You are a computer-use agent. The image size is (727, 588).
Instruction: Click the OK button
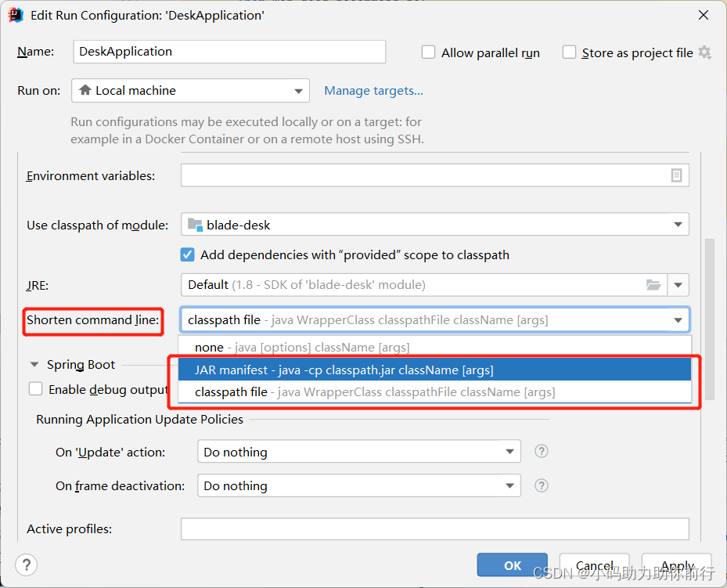pos(513,565)
